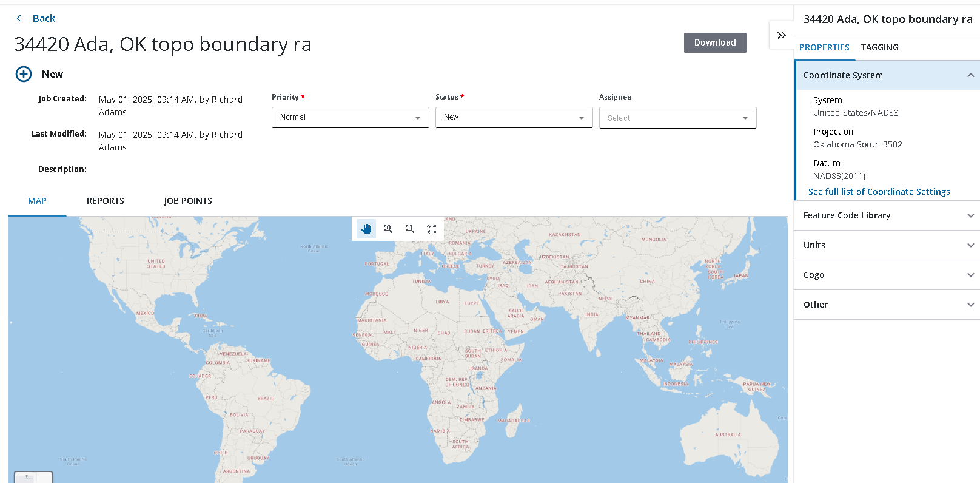
Task: Click AUSTRALIA label on the map
Action: pyautogui.click(x=728, y=434)
